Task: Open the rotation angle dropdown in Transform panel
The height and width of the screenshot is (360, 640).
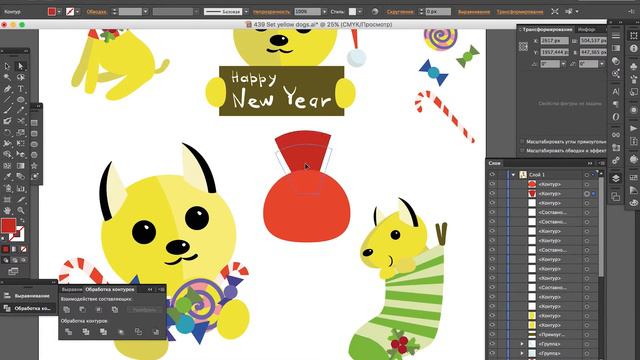Action: click(563, 64)
